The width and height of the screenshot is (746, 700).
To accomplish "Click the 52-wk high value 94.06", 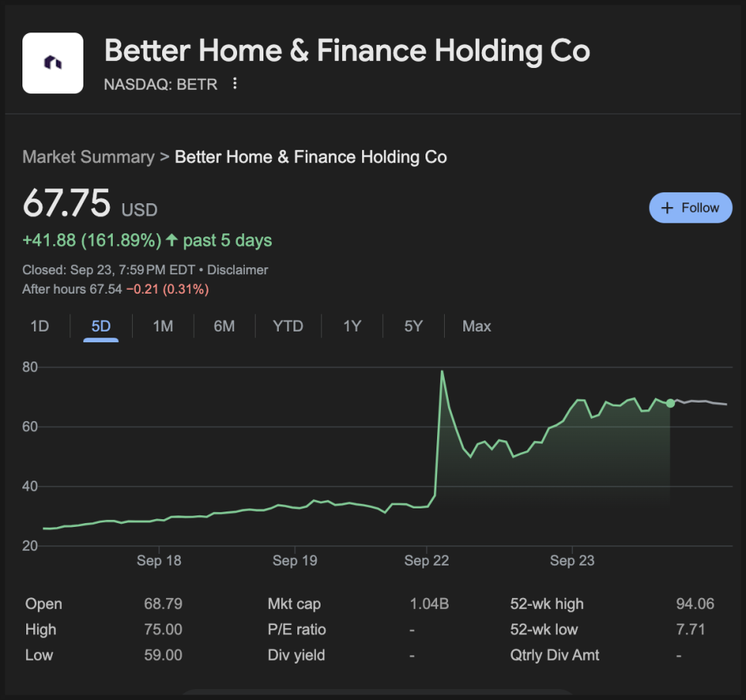I will pyautogui.click(x=695, y=604).
